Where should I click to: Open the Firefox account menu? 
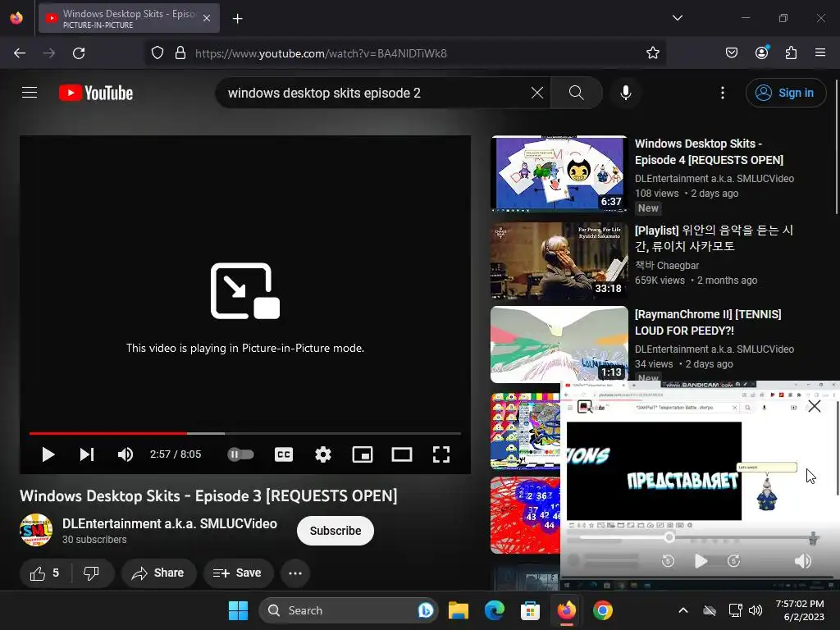pos(761,53)
